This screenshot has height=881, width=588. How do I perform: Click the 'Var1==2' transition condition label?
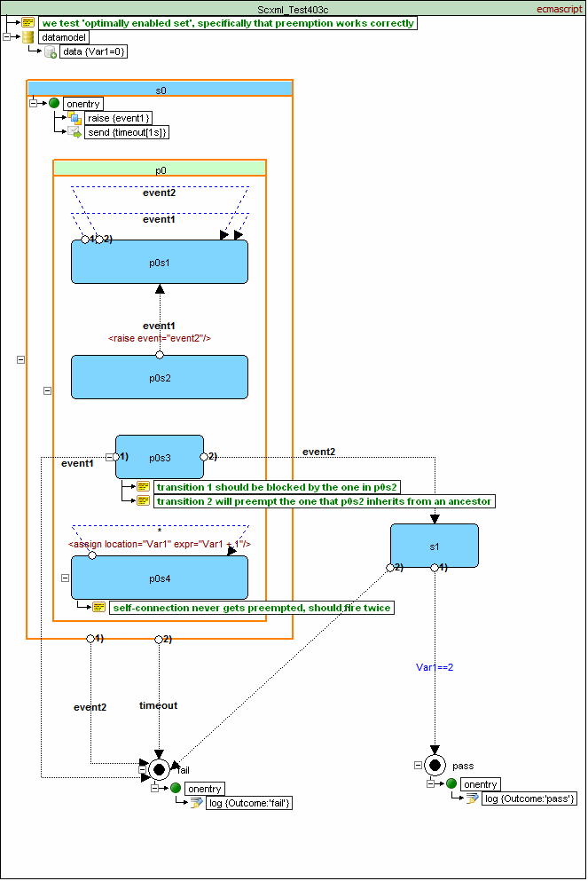click(436, 666)
